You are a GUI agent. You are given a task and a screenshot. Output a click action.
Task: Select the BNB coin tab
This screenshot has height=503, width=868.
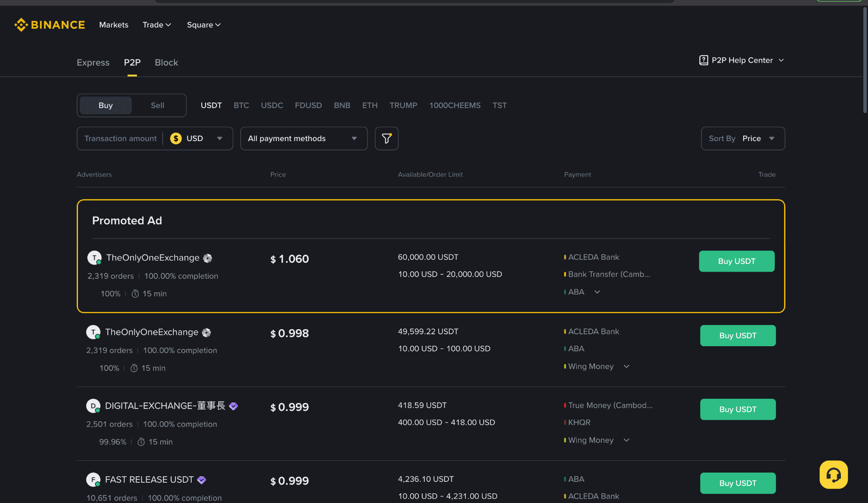[x=342, y=106]
